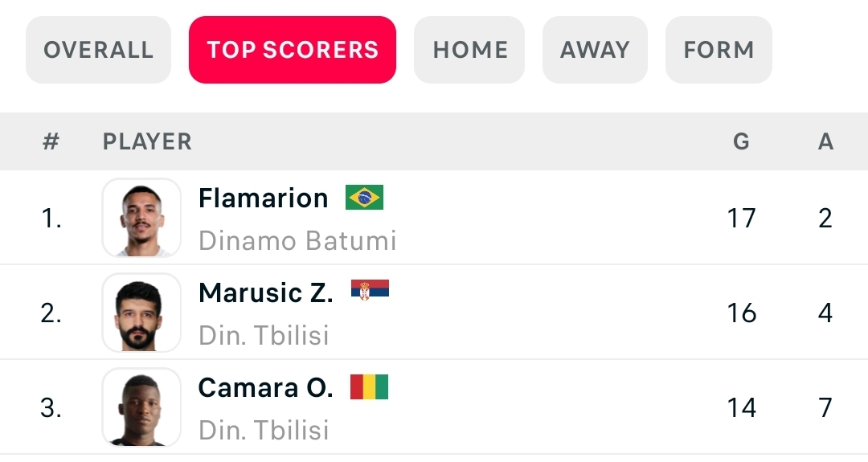Select the Top Scorers tab
Screen dimensions: 868x462
(293, 50)
